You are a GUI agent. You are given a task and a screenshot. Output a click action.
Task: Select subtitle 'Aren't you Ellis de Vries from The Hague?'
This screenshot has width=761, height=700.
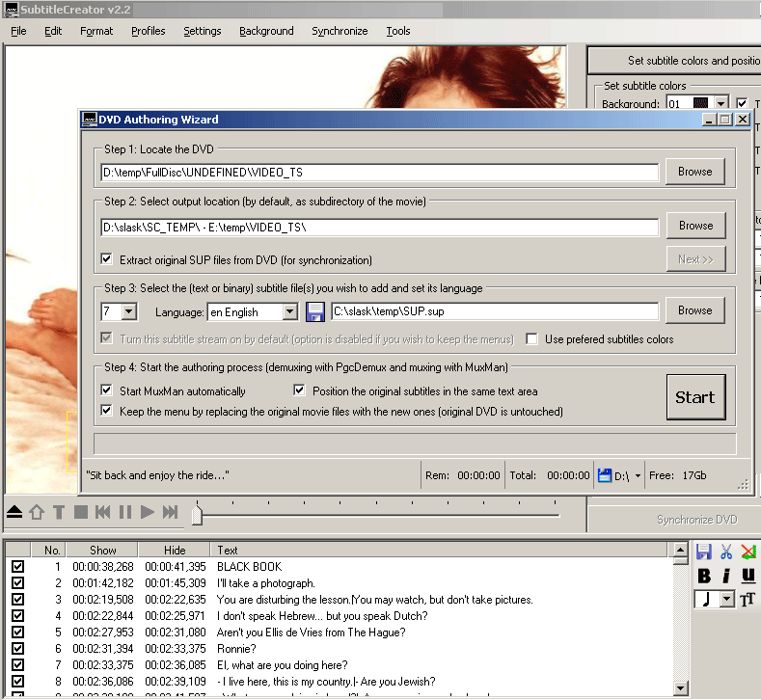click(312, 633)
